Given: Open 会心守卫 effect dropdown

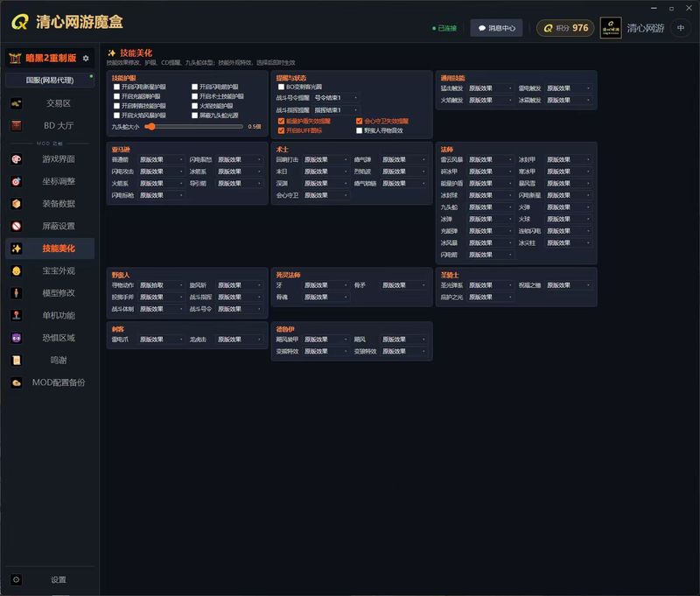Looking at the screenshot, I should 325,195.
